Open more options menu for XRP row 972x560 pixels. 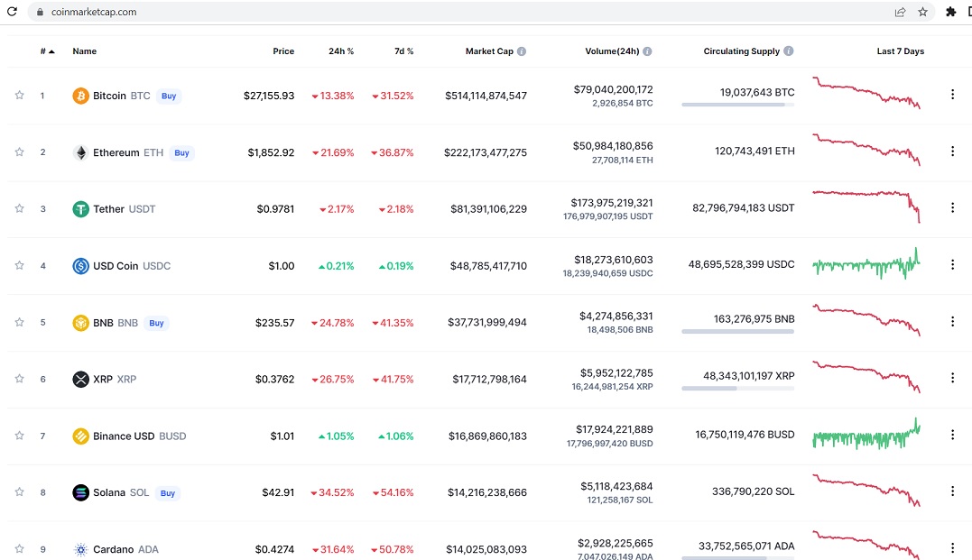(x=953, y=378)
